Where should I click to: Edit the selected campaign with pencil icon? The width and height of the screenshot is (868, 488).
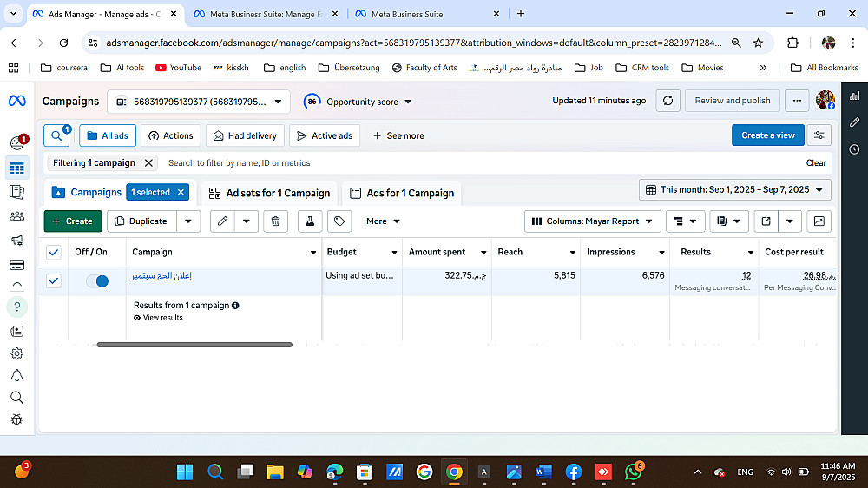point(222,221)
